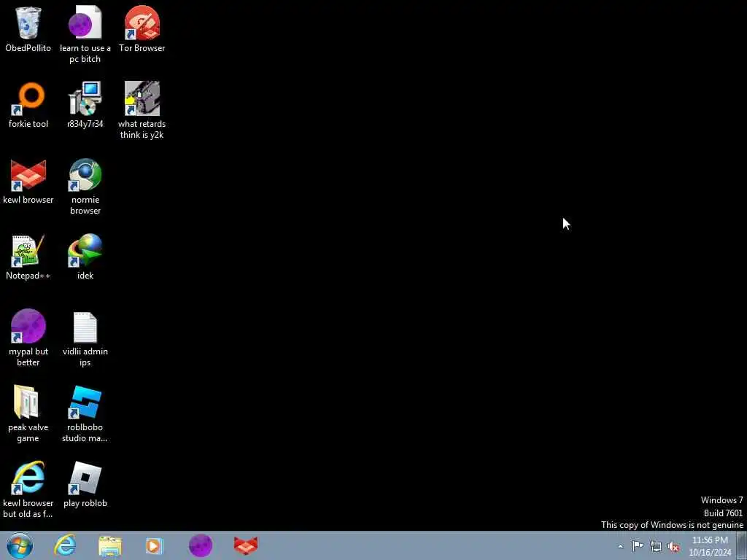This screenshot has width=747, height=560.
Task: Open the red fox browser taskbar icon
Action: (x=246, y=545)
